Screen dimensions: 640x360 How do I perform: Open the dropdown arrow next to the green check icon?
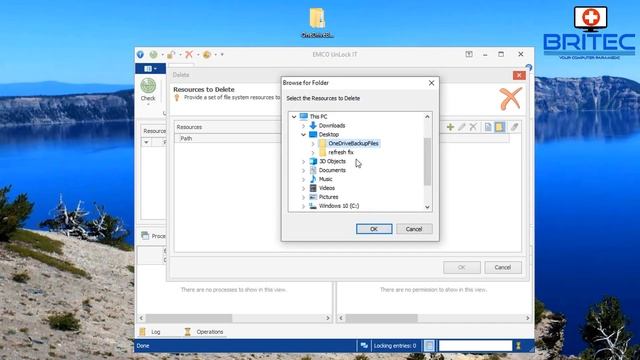162,54
